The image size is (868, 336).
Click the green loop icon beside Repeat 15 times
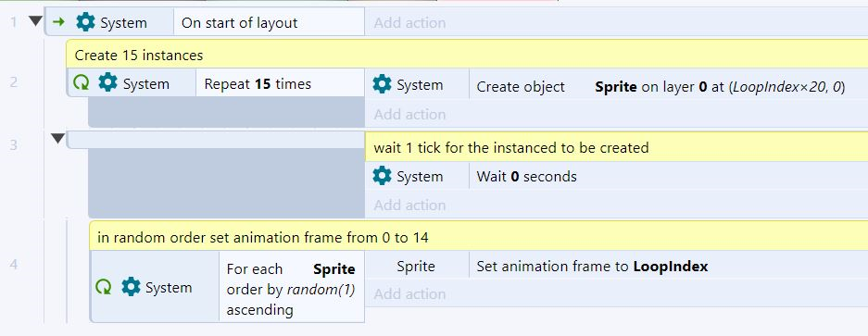point(81,83)
